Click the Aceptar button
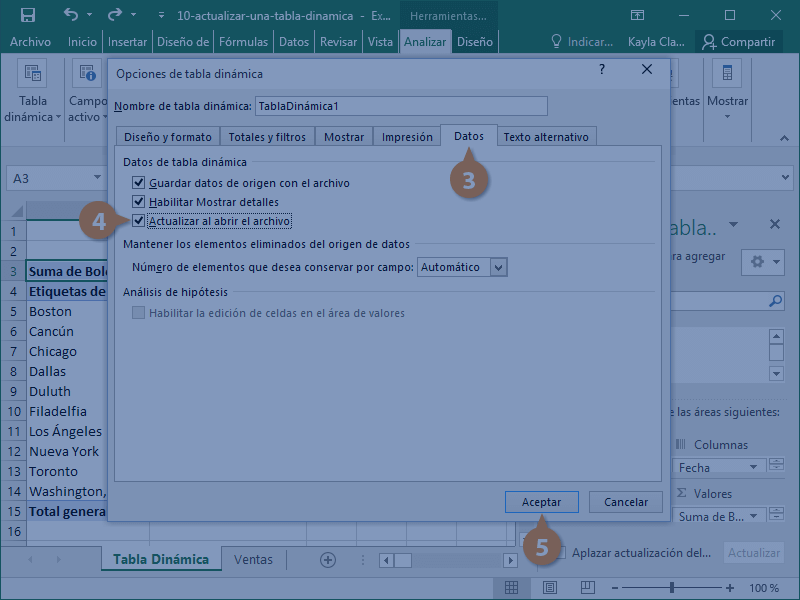 tap(541, 501)
